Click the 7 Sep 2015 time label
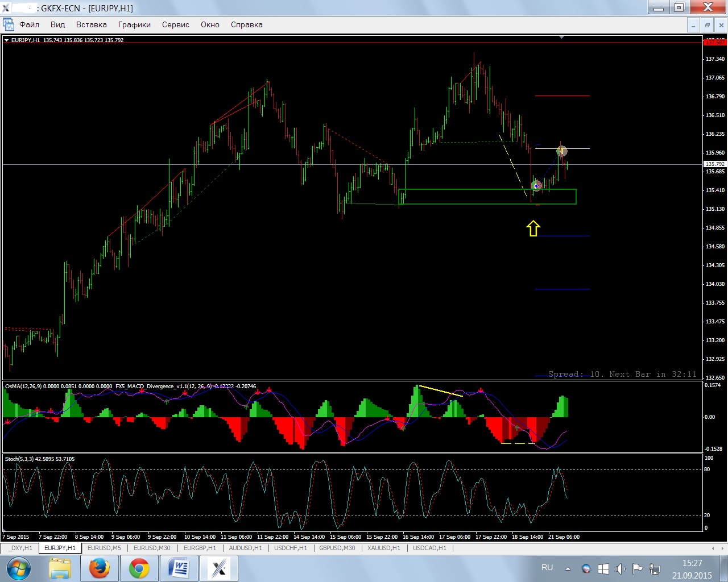Image resolution: width=728 pixels, height=582 pixels. point(16,537)
